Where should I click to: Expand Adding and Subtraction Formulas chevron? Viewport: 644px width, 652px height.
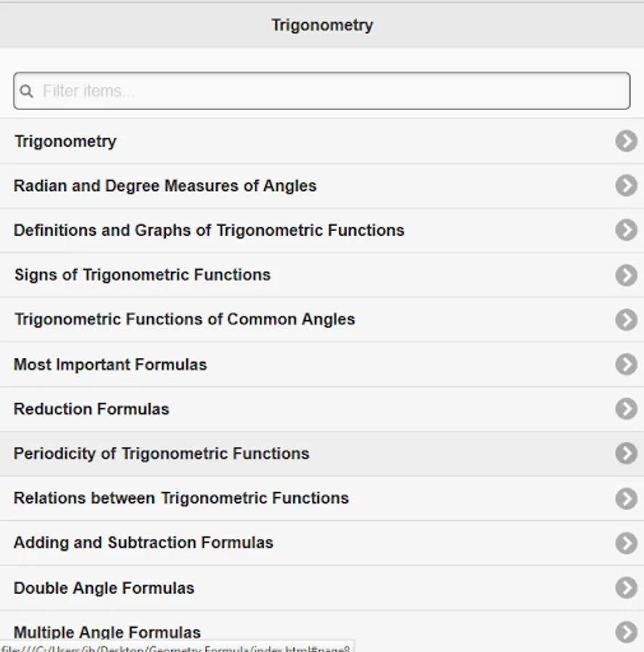[x=626, y=543]
